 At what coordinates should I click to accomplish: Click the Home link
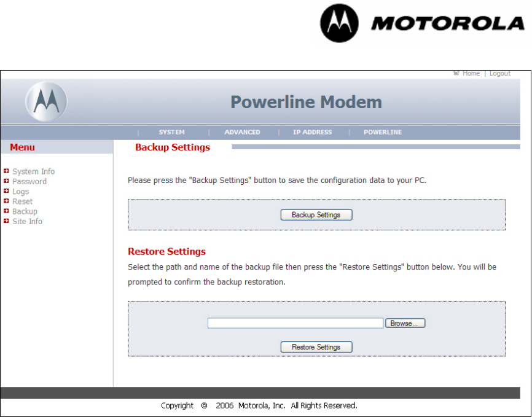471,73
